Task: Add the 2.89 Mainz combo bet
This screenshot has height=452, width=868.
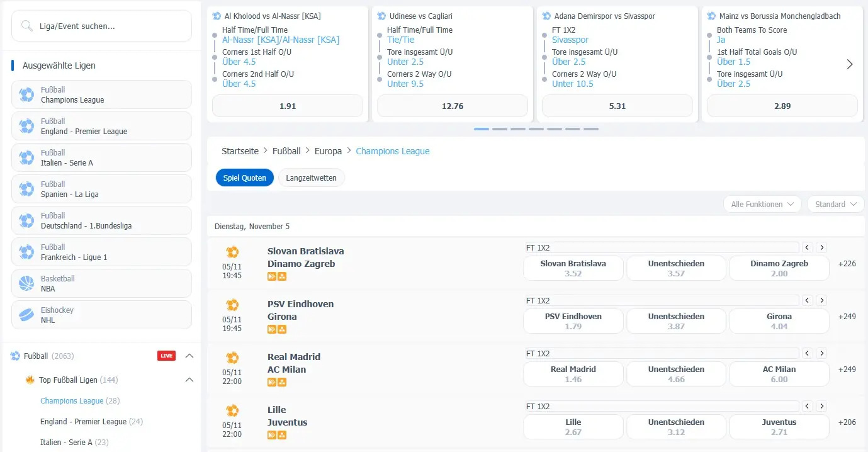Action: (x=782, y=106)
